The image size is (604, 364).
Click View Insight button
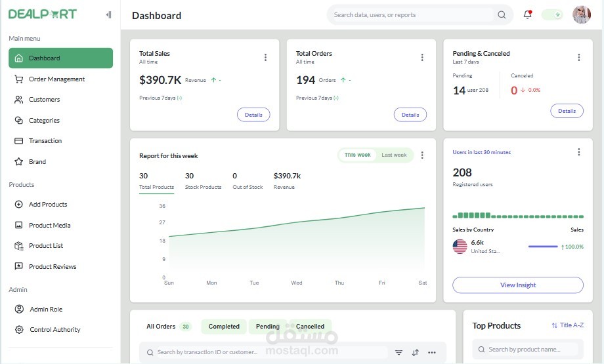pyautogui.click(x=518, y=285)
